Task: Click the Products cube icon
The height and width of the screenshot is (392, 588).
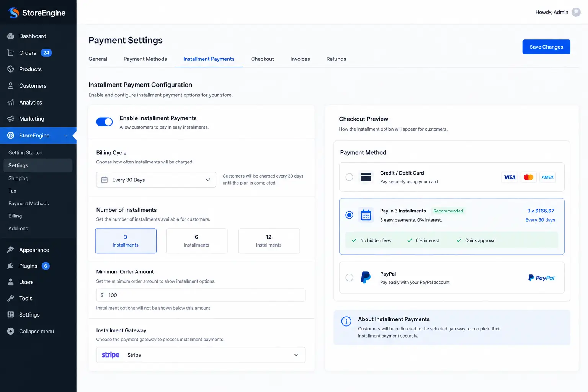Action: [x=11, y=69]
